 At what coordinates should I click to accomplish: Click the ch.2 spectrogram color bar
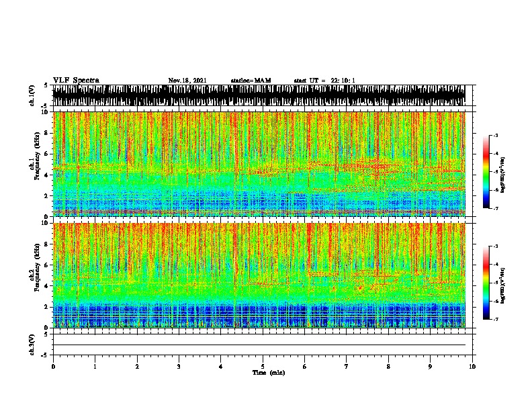[486, 283]
